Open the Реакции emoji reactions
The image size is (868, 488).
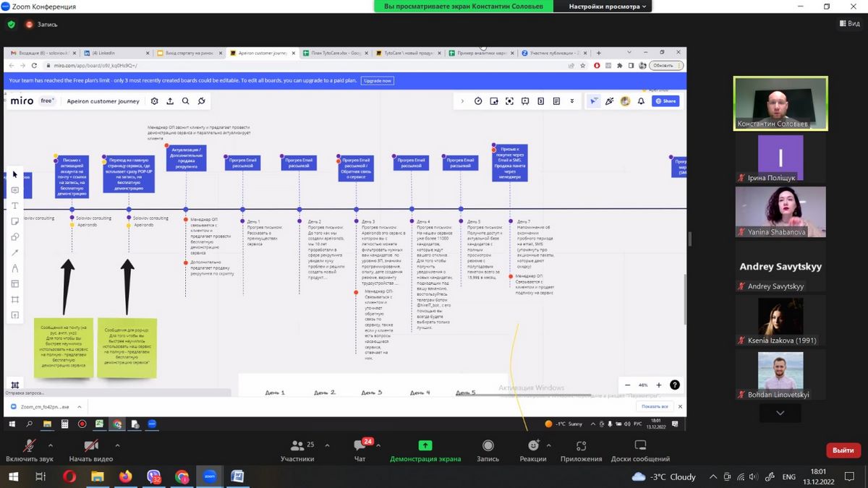[x=533, y=446]
